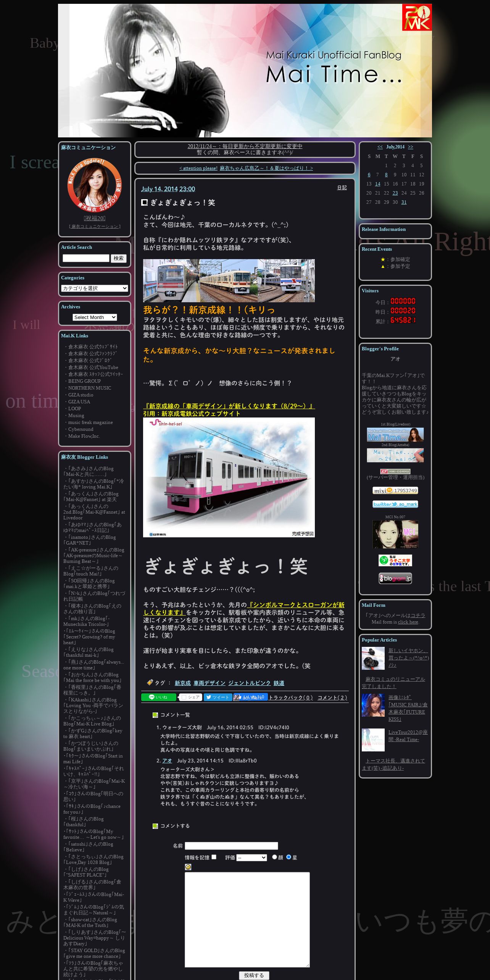Open the トラックバック(0) link
The width and height of the screenshot is (490, 980).
pyautogui.click(x=291, y=698)
